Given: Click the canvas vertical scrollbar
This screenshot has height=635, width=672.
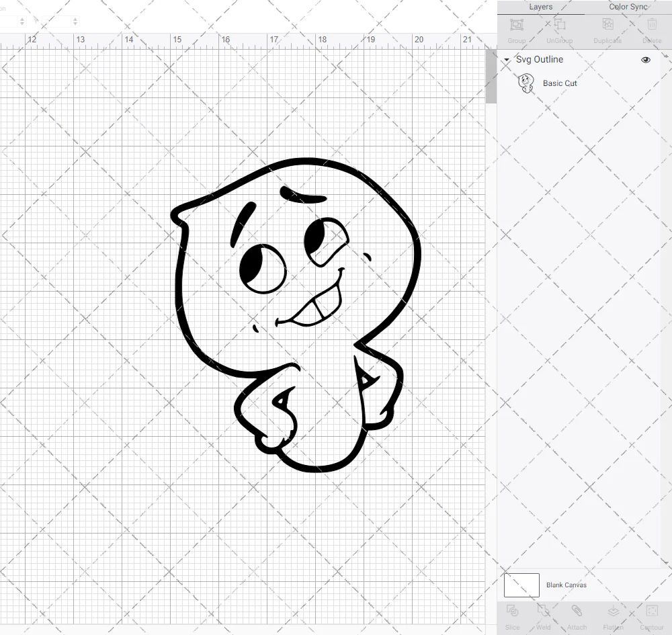Looking at the screenshot, I should (491, 74).
